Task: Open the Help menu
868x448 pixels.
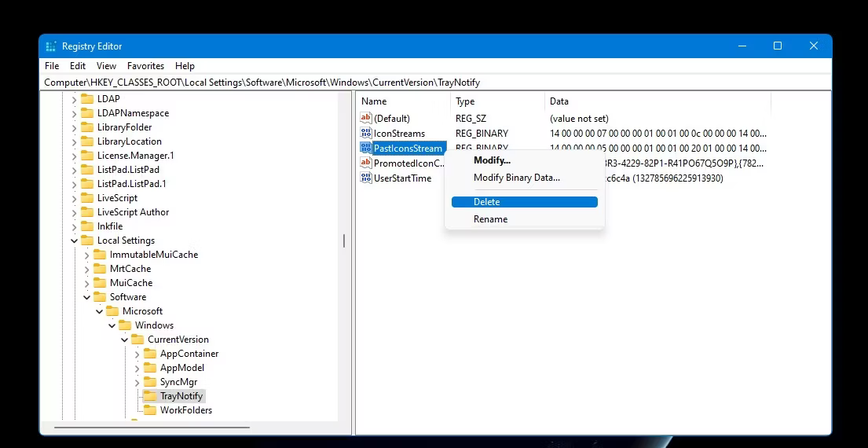Action: 185,66
